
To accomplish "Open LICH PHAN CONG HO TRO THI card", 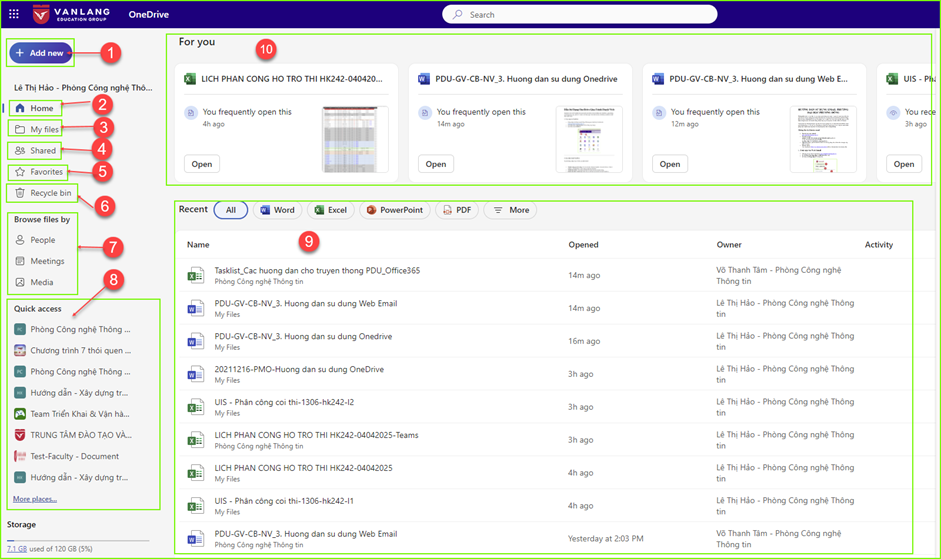I will (x=286, y=122).
